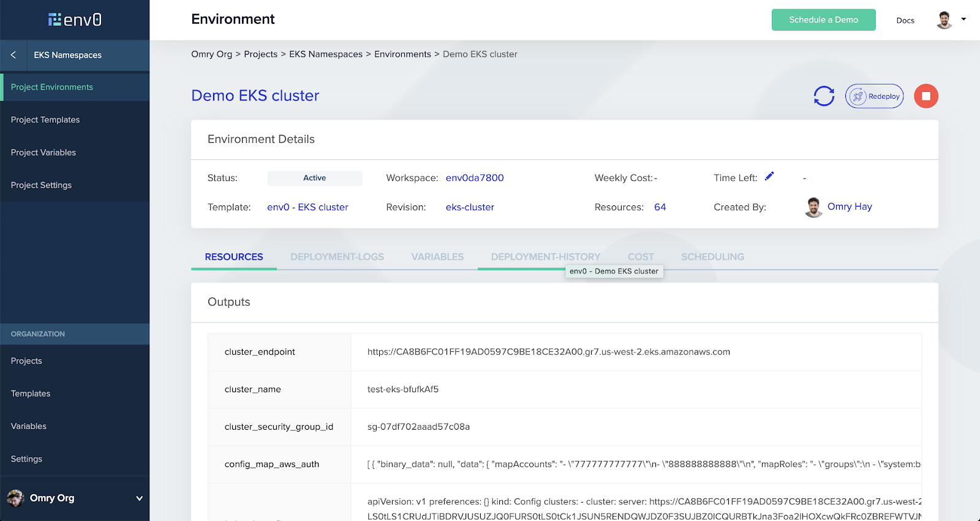The height and width of the screenshot is (521, 980).
Task: Open workspace link env0da7800
Action: (475, 178)
